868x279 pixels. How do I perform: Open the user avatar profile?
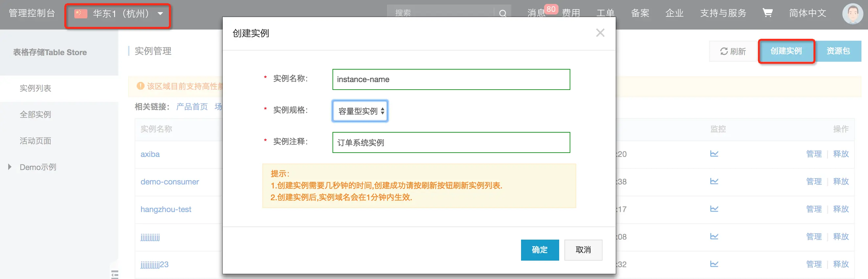[x=853, y=14]
